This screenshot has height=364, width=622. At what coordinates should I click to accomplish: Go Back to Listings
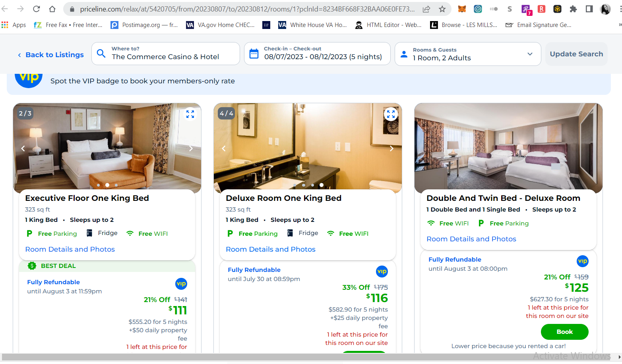(x=51, y=55)
